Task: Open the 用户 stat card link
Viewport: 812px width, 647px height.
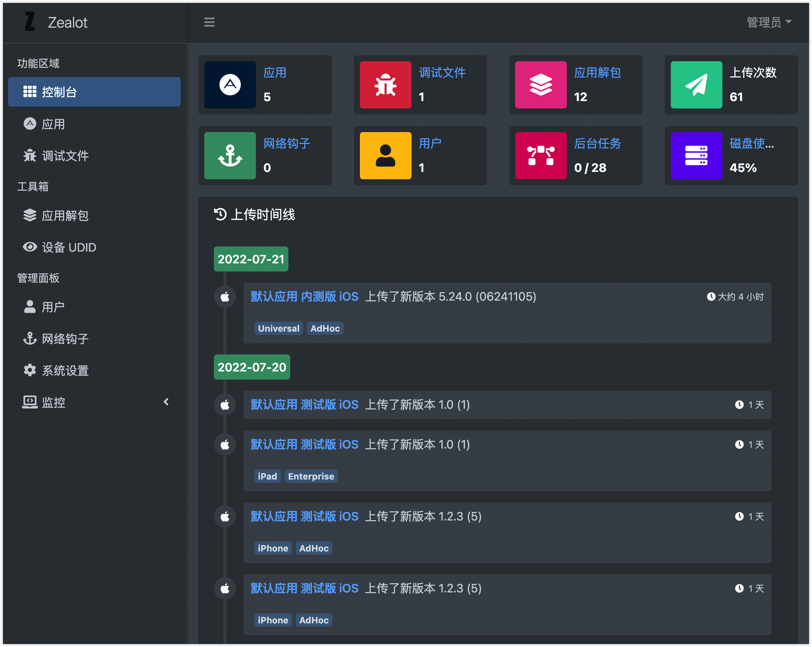Action: [430, 143]
